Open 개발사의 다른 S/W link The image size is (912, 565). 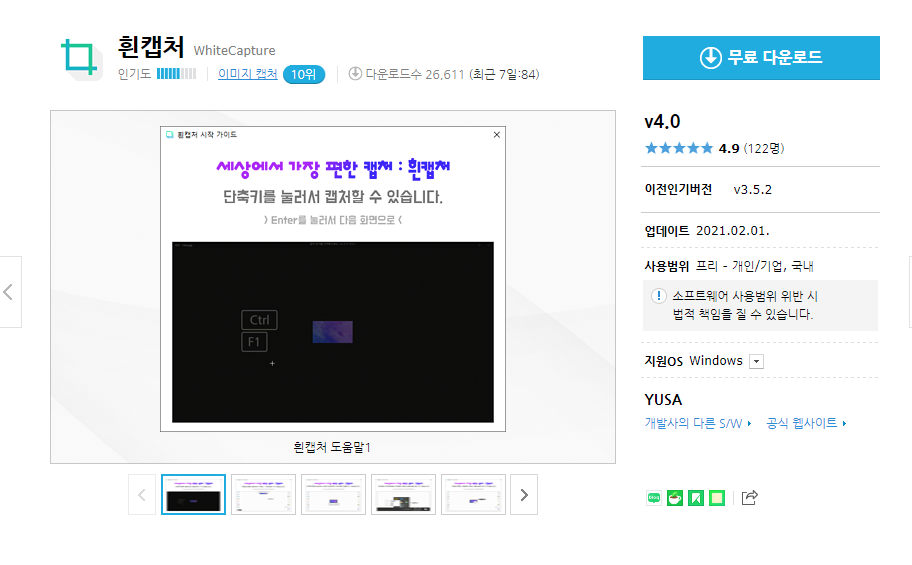pos(697,423)
